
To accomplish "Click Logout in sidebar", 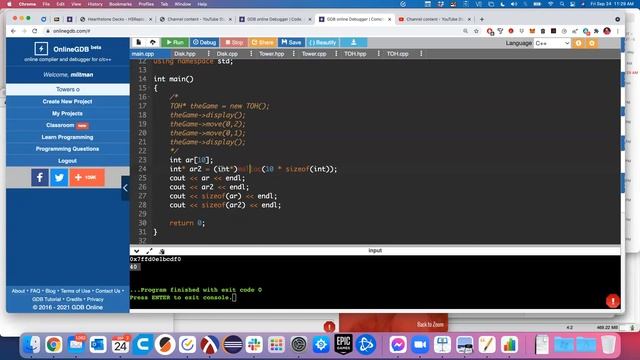I will 68,161.
